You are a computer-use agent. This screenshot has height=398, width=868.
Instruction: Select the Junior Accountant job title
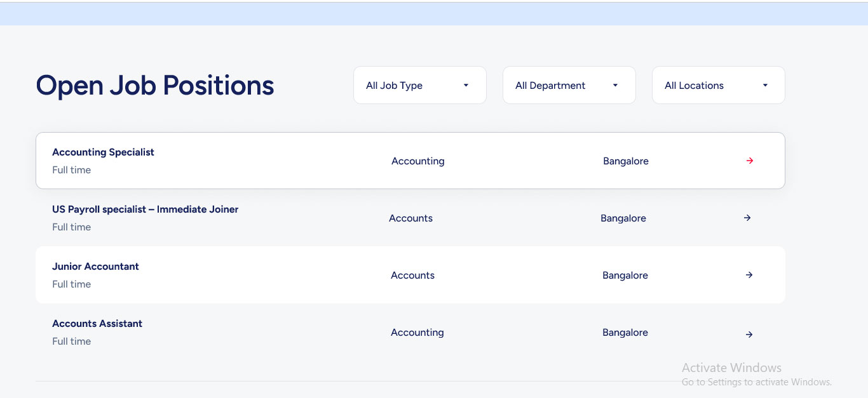(95, 267)
